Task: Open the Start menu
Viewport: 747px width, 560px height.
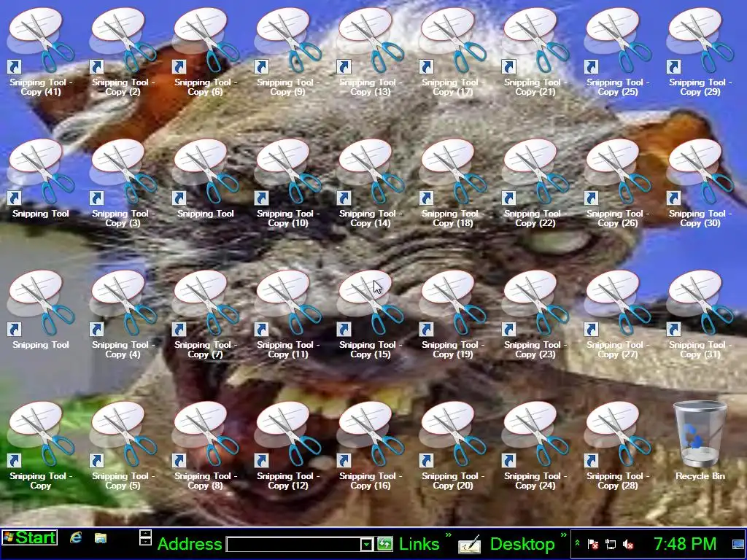Action: point(29,537)
